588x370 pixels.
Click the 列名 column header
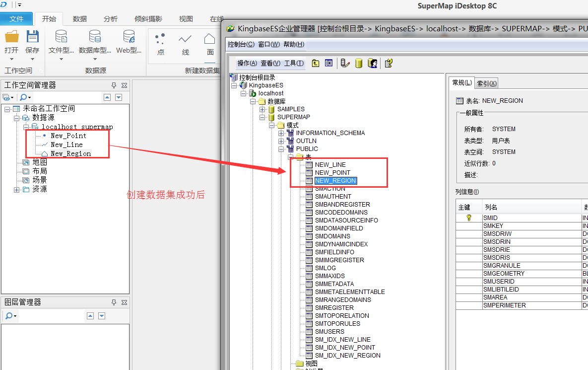click(532, 207)
